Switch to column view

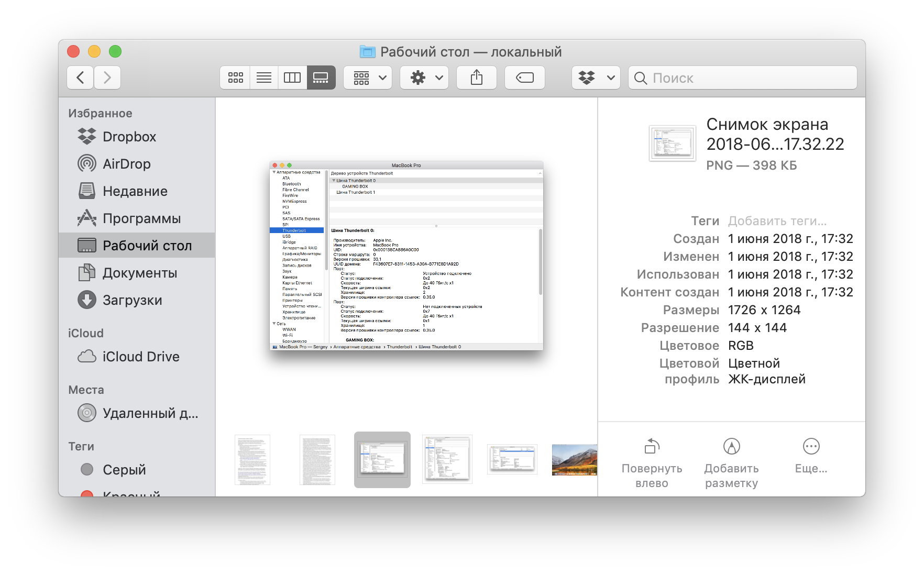tap(292, 78)
